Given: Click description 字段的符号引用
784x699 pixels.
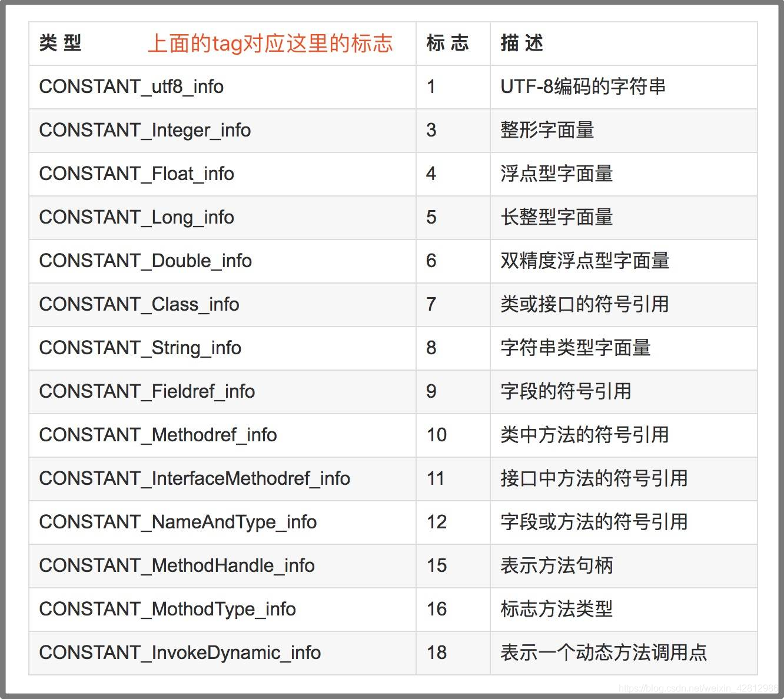Looking at the screenshot, I should [566, 392].
